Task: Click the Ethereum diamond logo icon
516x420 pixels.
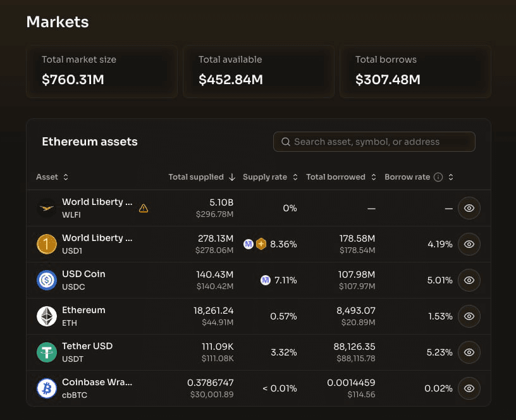Action: pos(46,316)
